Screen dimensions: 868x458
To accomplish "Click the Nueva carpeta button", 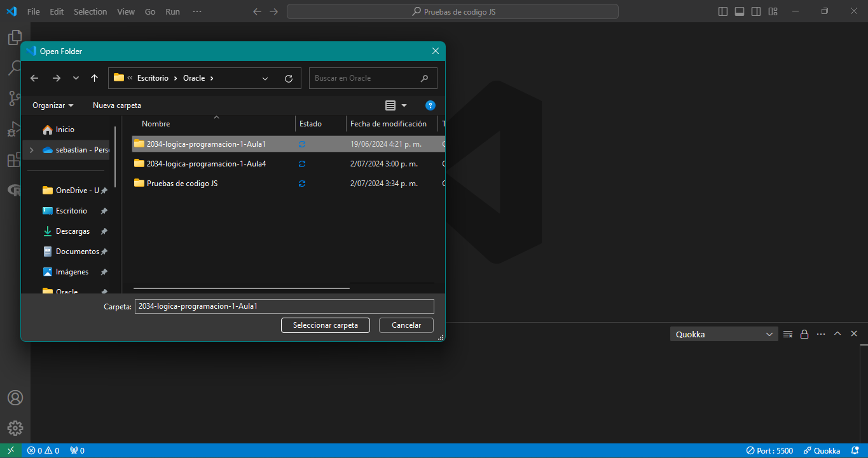I will click(117, 105).
